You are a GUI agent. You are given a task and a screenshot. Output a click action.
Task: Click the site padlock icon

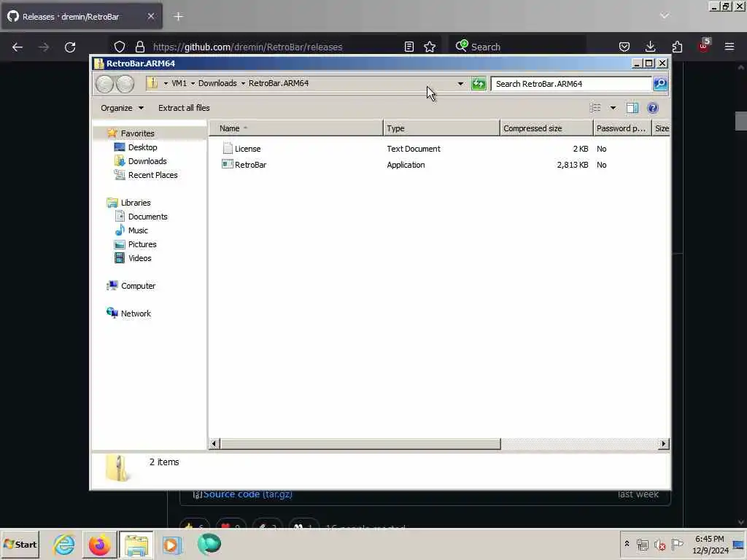tap(139, 47)
